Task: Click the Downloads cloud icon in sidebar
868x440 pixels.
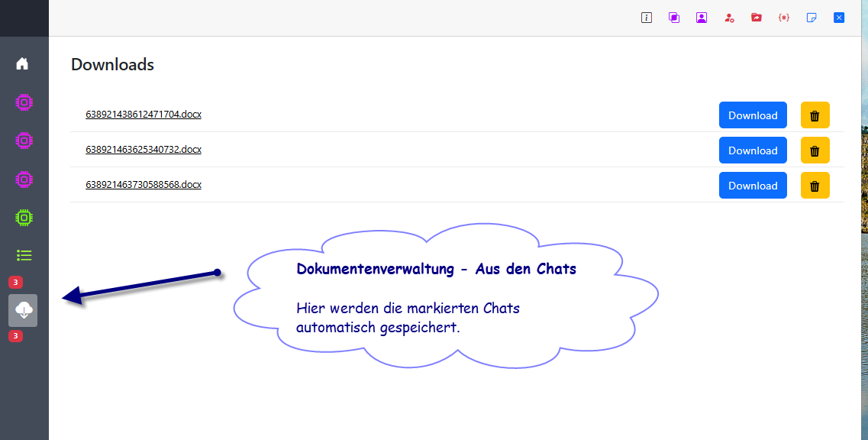Action: (x=24, y=309)
